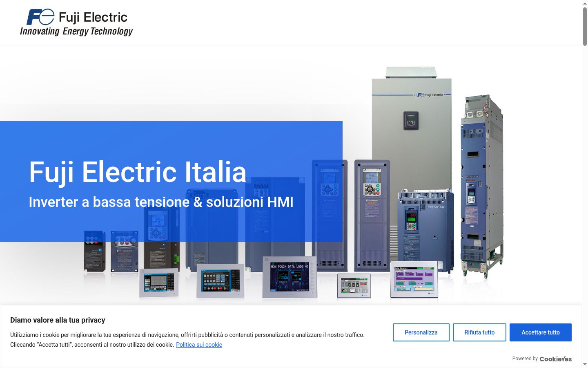Open the Politica sui cookie link
The width and height of the screenshot is (588, 368).
coord(199,345)
